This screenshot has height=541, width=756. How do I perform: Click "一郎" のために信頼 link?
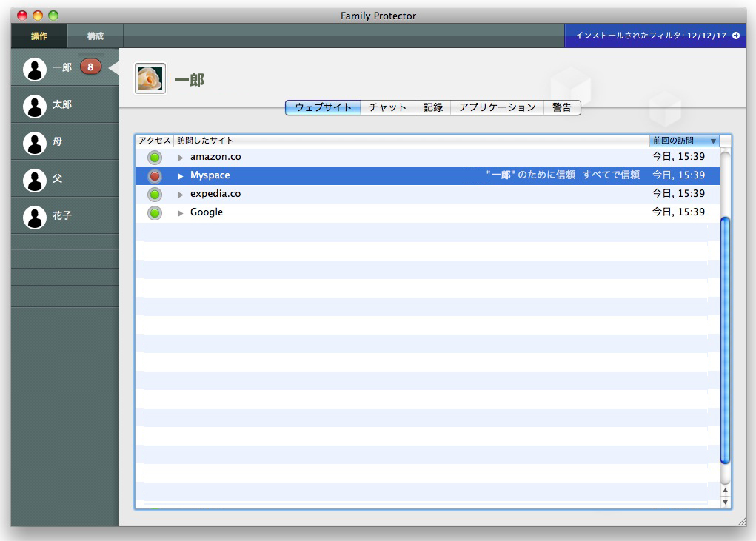tap(530, 175)
